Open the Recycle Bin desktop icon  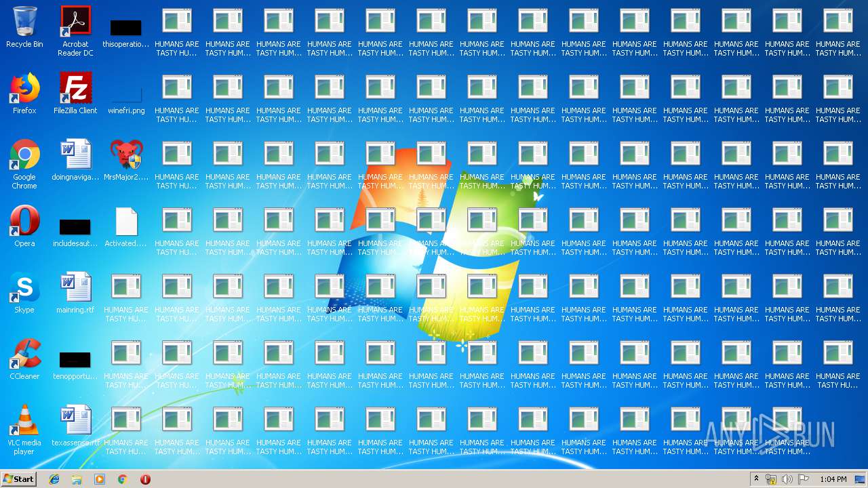(x=24, y=27)
